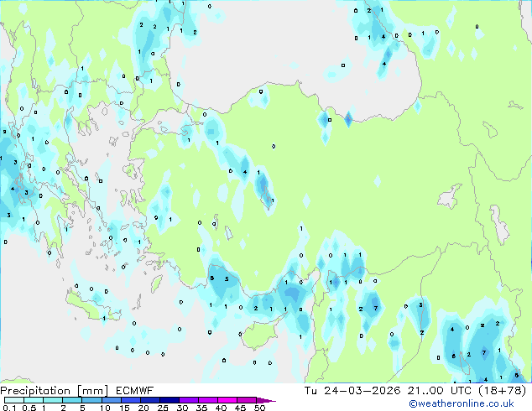The width and height of the screenshot is (532, 411).
Task: Click the over-50 mm arrow legend tip
Action: coord(266,400)
